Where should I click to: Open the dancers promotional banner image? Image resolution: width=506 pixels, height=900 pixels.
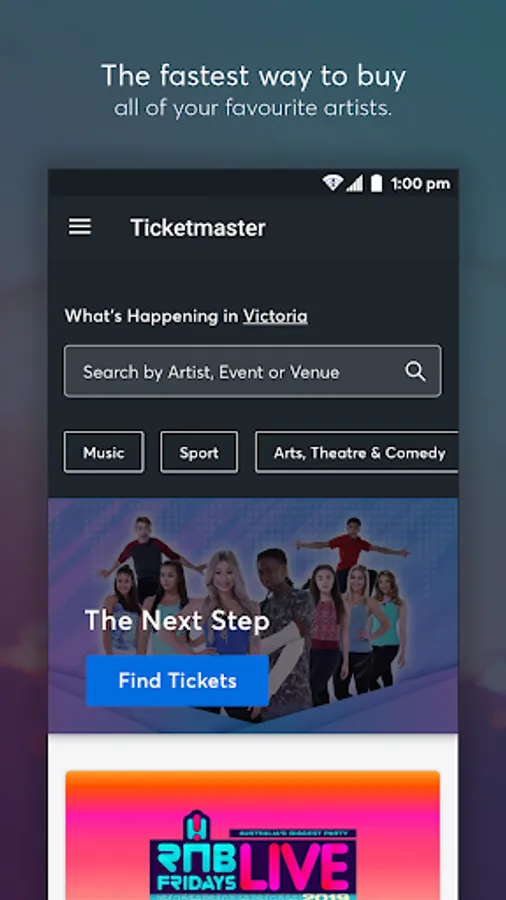click(252, 615)
